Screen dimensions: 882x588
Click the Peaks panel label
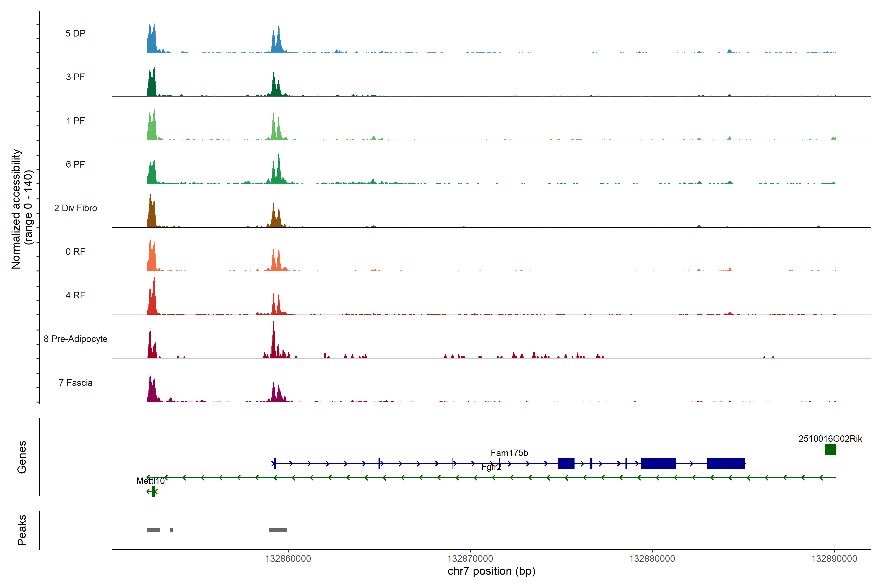pos(22,529)
